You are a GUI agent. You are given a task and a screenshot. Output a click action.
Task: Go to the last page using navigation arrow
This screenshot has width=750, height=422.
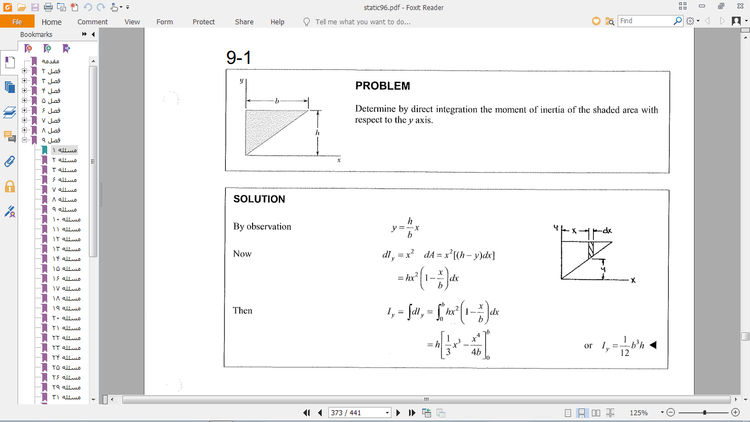(x=411, y=412)
